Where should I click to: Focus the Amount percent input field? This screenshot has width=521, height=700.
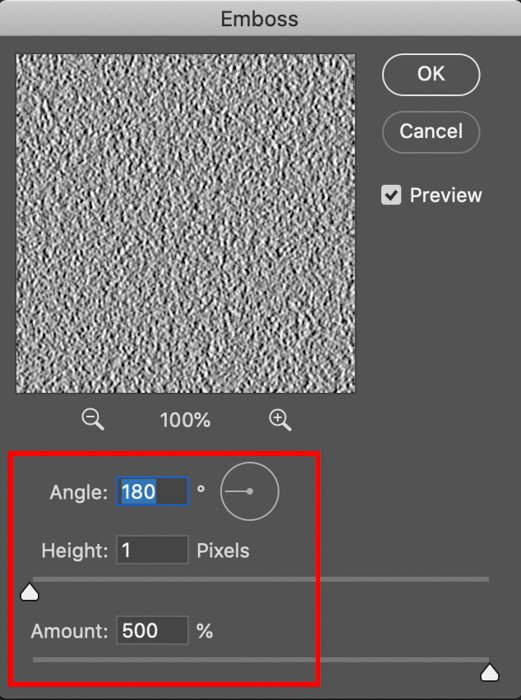pyautogui.click(x=152, y=630)
